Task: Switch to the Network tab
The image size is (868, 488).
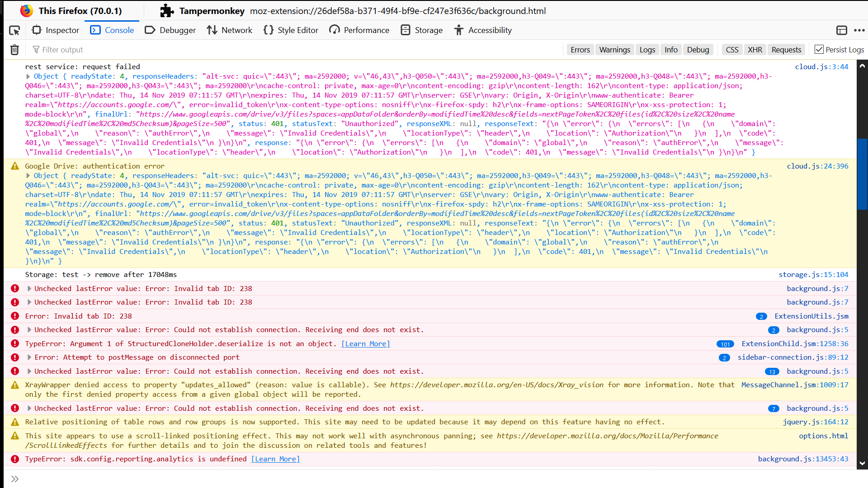Action: 230,30
